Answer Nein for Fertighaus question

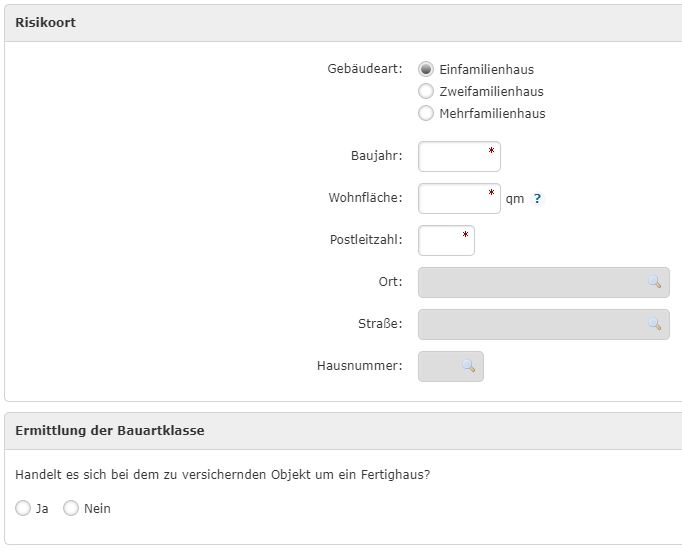click(x=71, y=508)
